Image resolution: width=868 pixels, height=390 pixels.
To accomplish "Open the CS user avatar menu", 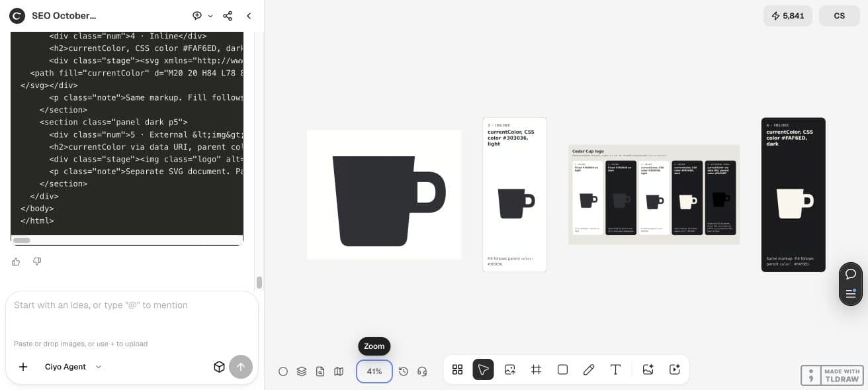I will (x=840, y=16).
